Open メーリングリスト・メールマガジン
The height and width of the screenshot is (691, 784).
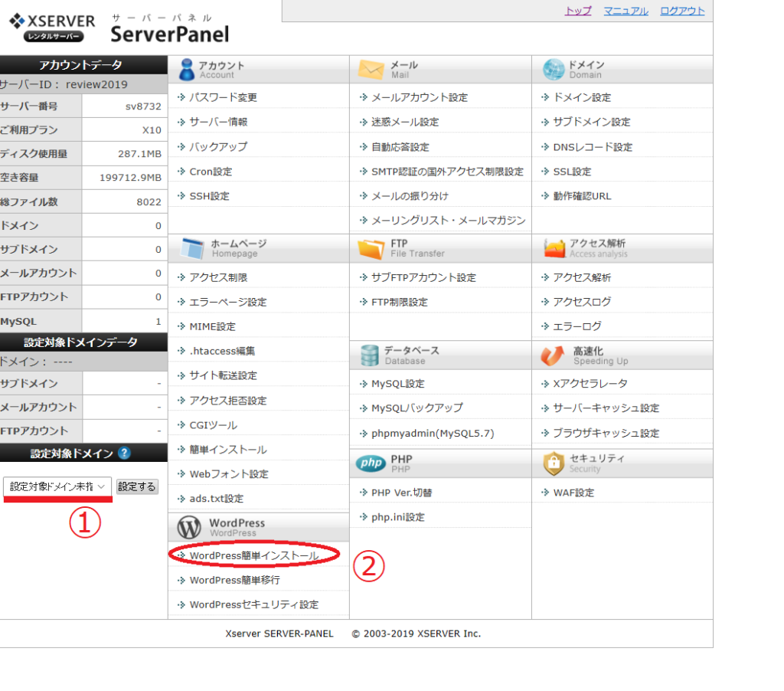pyautogui.click(x=449, y=221)
